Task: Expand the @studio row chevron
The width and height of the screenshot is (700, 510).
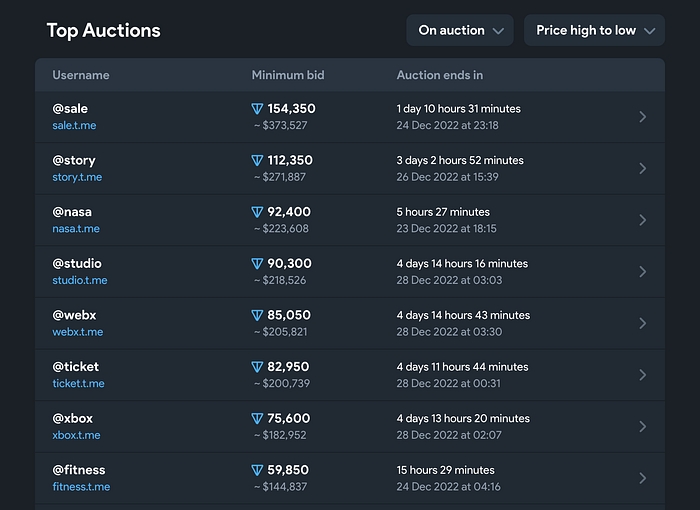Action: (x=642, y=272)
